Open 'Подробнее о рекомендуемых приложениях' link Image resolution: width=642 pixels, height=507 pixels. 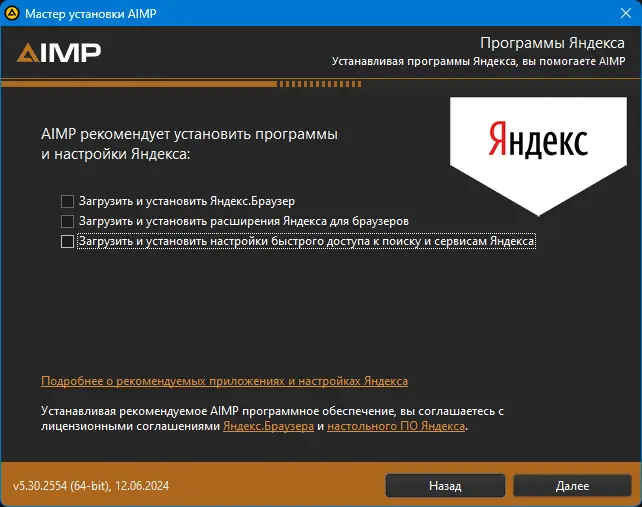pyautogui.click(x=224, y=381)
